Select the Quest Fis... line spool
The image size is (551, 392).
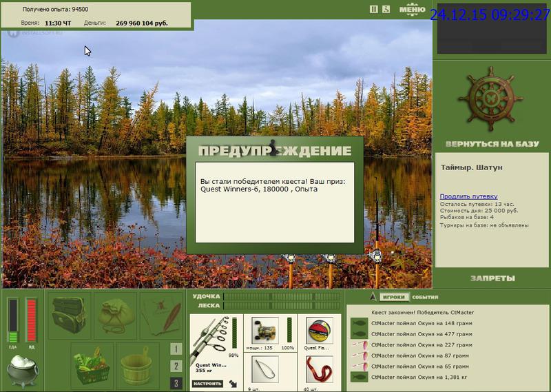[320, 331]
